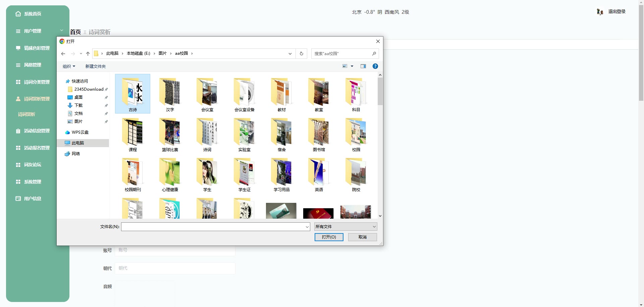Screen dimensions: 644x307
Task: Select the 宿舍 folder
Action: 281,134
